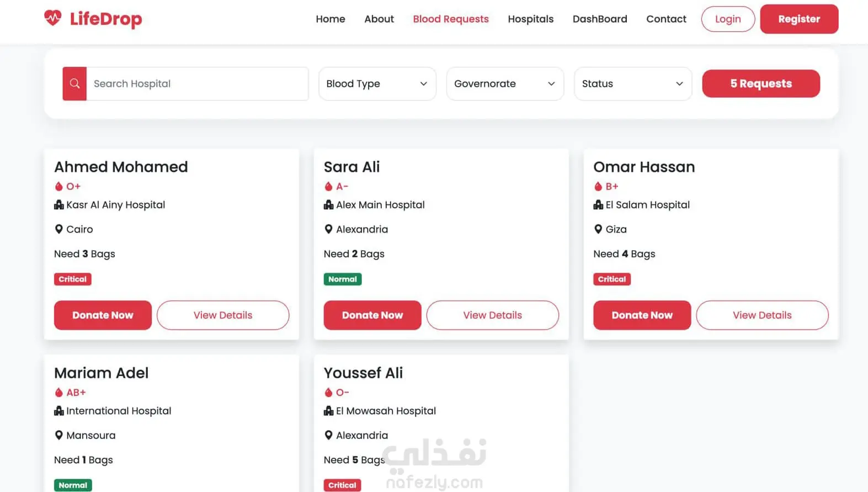The image size is (868, 492).
Task: Click the red search magnifier icon
Action: 74,84
